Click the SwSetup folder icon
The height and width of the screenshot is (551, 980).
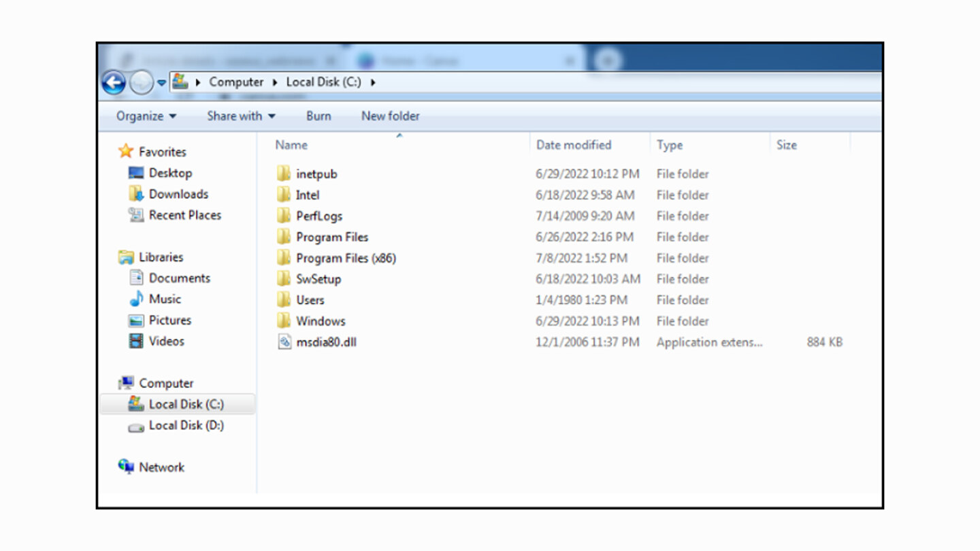tap(284, 279)
